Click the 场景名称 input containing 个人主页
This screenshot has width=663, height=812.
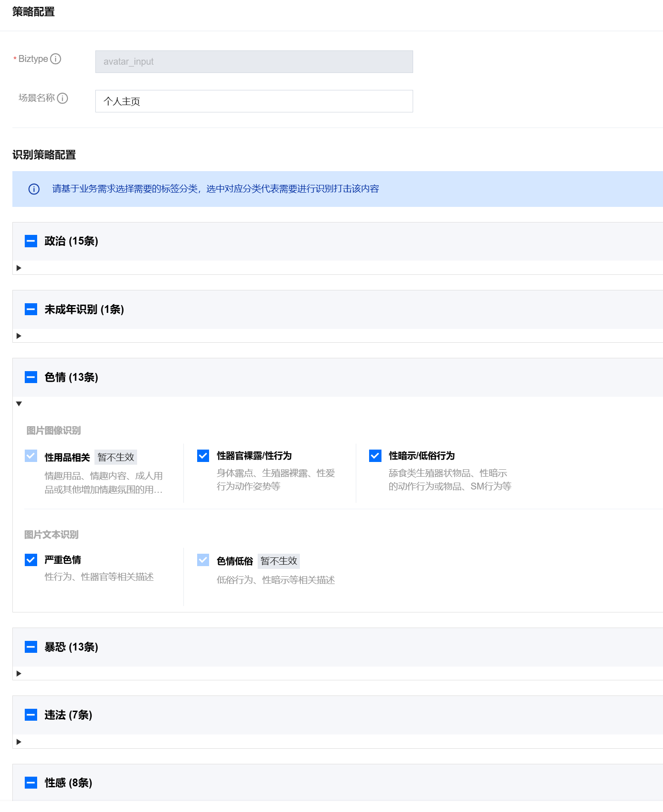254,101
